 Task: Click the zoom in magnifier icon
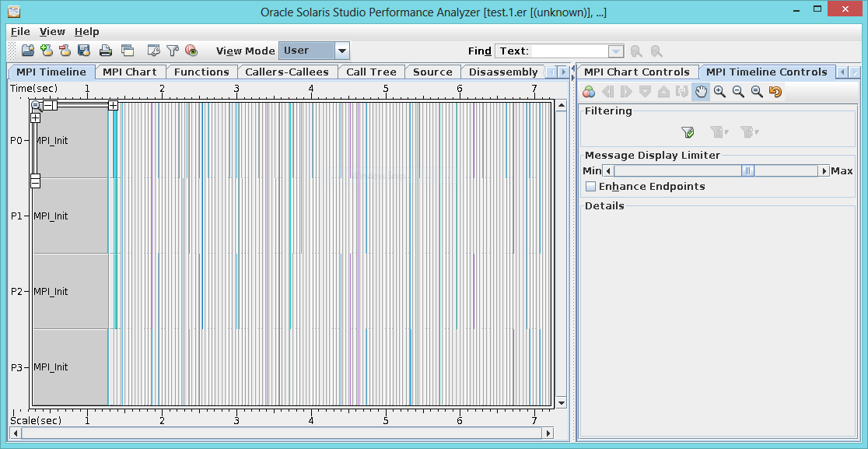pos(719,92)
